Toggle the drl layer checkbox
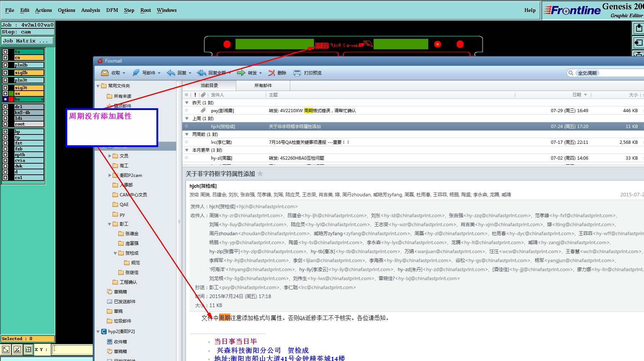Viewport: 644px width, 361px height. coord(5,107)
